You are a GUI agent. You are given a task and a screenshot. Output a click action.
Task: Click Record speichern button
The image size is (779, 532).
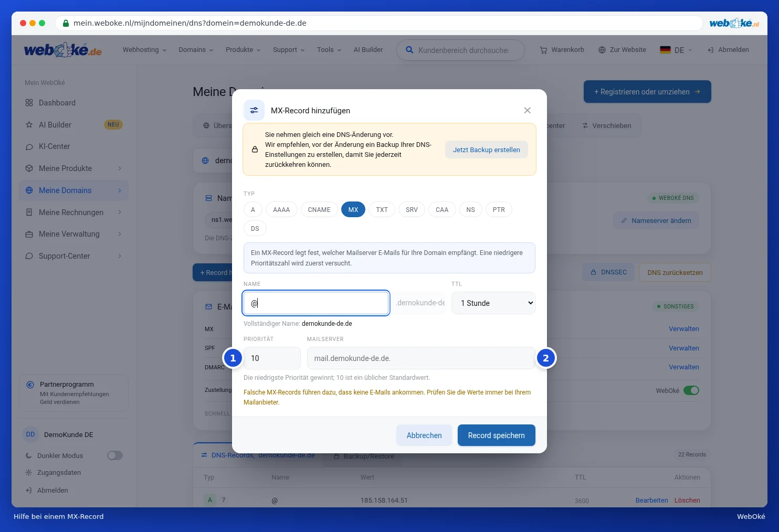(x=497, y=435)
